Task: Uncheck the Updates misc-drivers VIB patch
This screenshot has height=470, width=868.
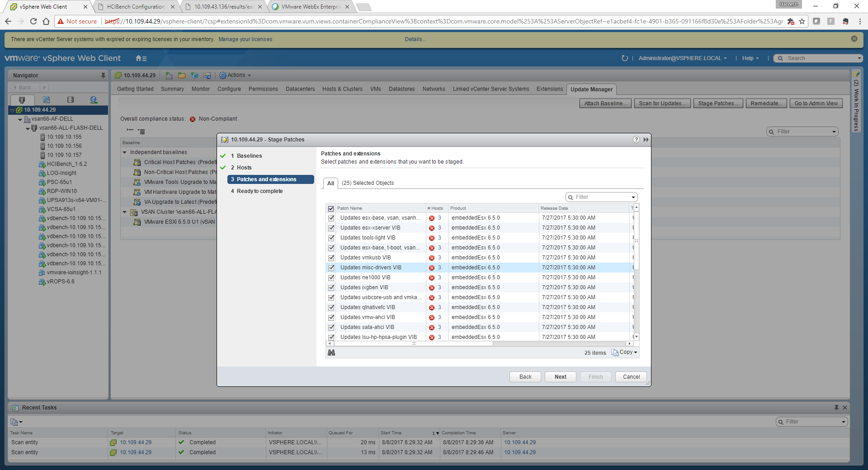Action: [x=331, y=268]
